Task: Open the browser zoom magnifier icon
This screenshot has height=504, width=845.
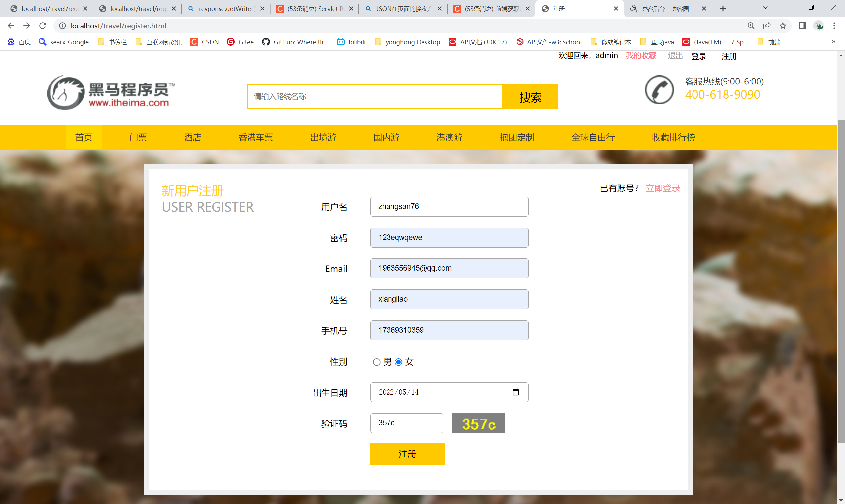Action: 751,26
